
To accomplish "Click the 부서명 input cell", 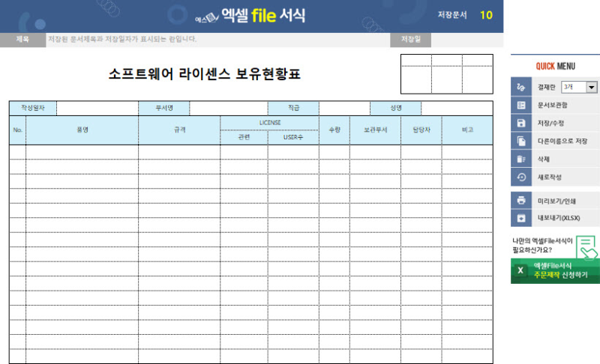I will click(229, 108).
